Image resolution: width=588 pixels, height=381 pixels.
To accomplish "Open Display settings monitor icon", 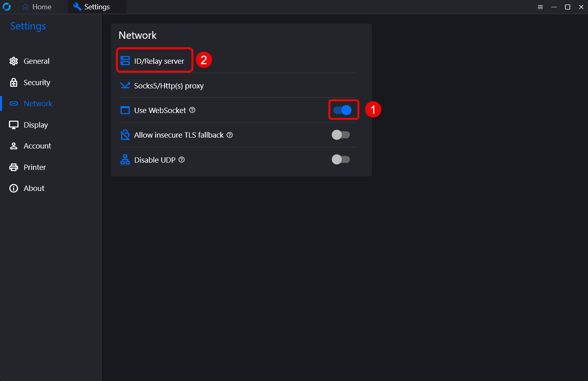I will [x=14, y=125].
